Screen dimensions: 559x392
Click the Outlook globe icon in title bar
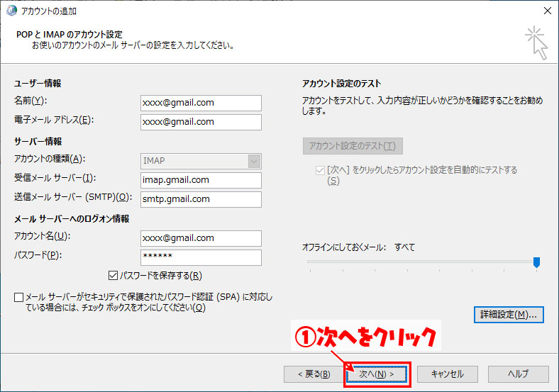coord(11,11)
